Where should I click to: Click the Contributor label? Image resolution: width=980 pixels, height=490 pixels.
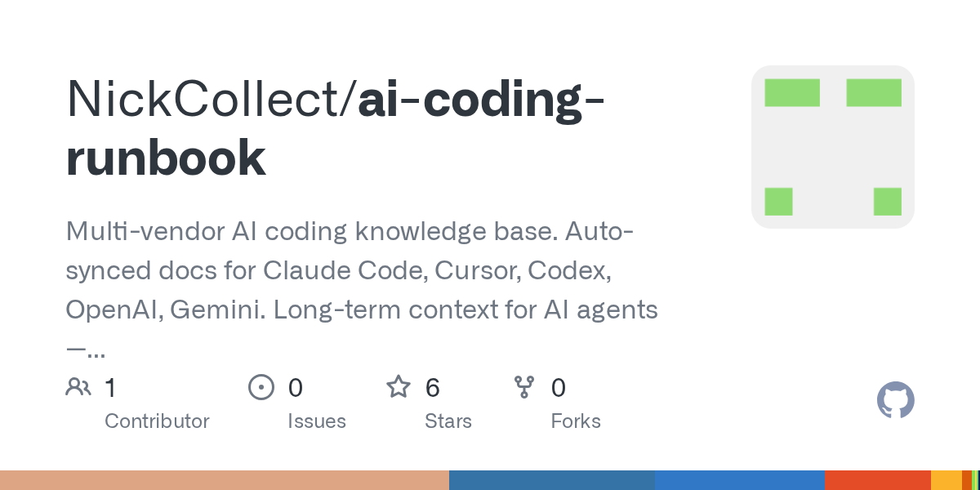(x=157, y=421)
